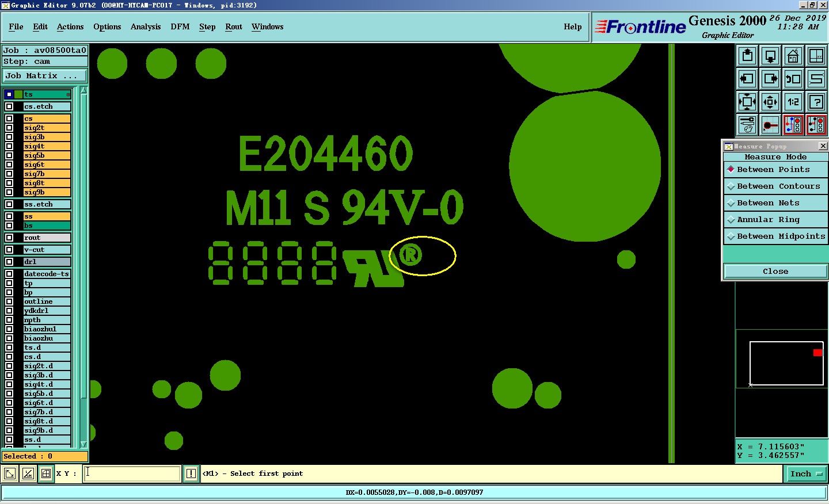Click the question mark query icon
Image resolution: width=829 pixels, height=504 pixels.
(x=816, y=102)
